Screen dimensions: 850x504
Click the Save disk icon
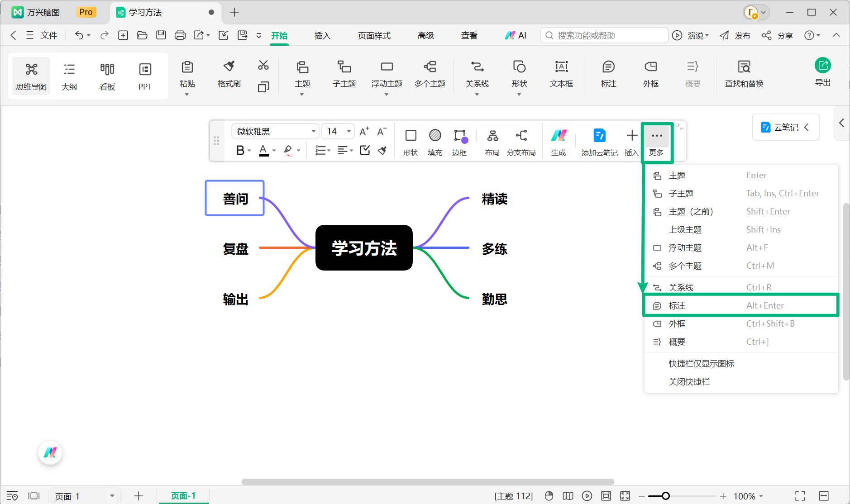pos(161,35)
